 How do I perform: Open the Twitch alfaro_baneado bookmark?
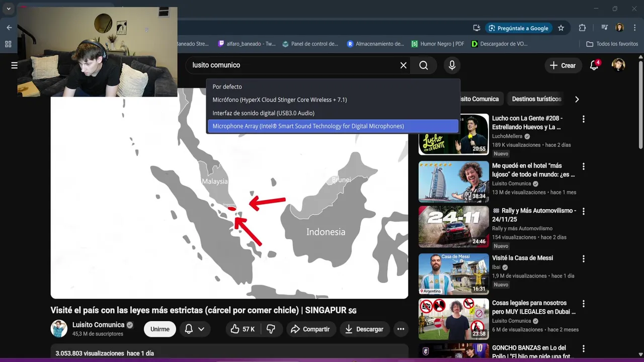(247, 44)
